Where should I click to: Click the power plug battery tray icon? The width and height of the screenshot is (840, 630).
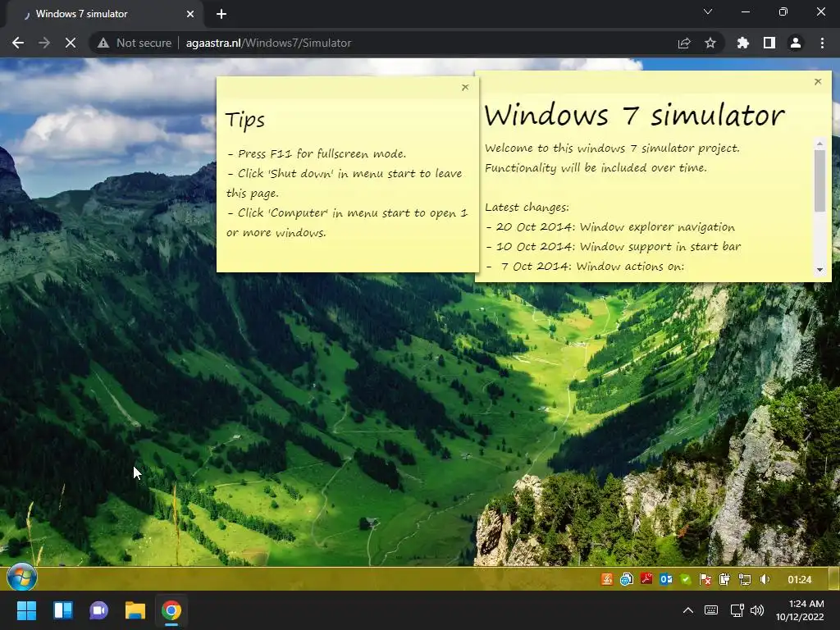click(x=725, y=579)
